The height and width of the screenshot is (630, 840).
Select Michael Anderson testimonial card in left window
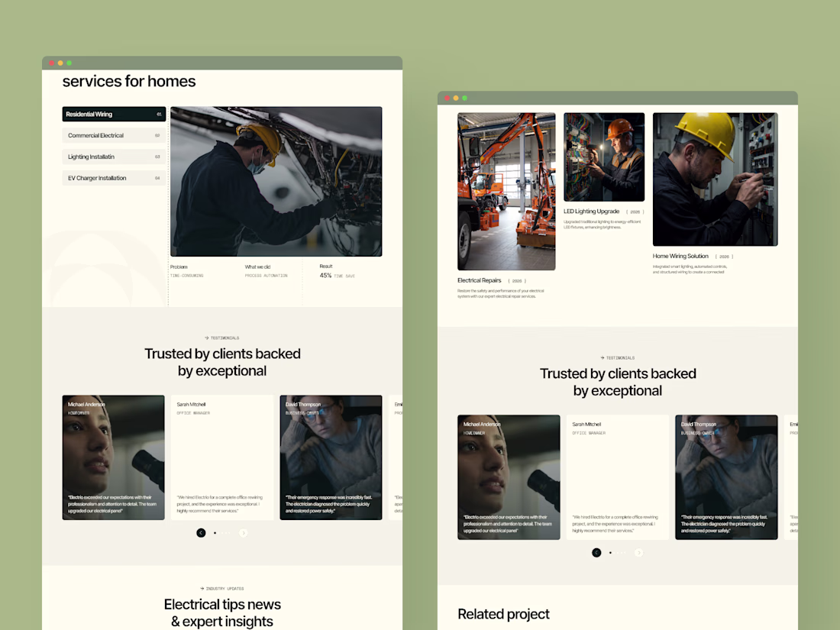pyautogui.click(x=114, y=457)
